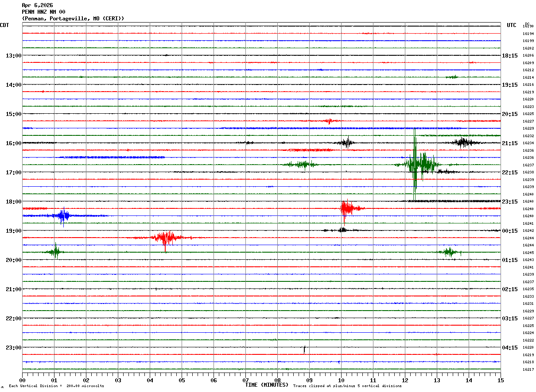The image size is (536, 392).
Task: Click the date text 'Apr 6,2026'
Action: click(37, 5)
